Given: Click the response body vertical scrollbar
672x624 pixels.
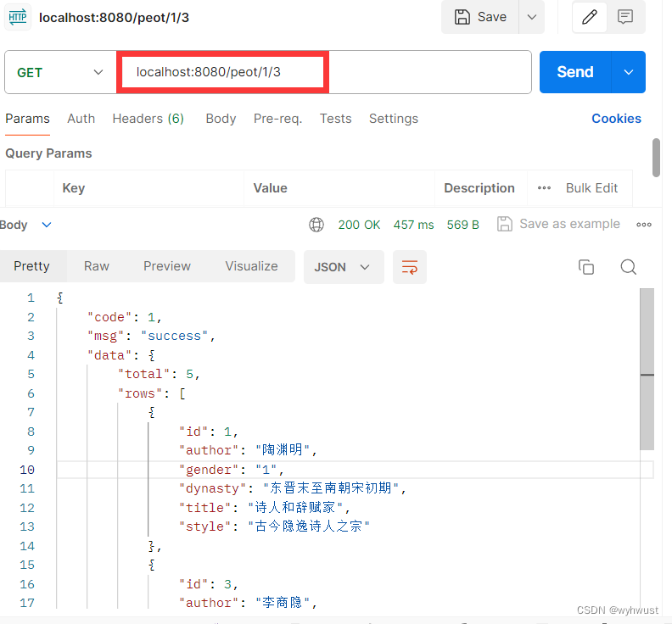Looking at the screenshot, I should (x=647, y=369).
